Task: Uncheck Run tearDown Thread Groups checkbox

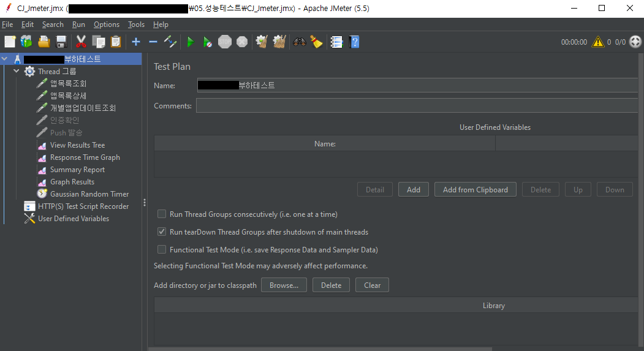Action: click(x=162, y=232)
